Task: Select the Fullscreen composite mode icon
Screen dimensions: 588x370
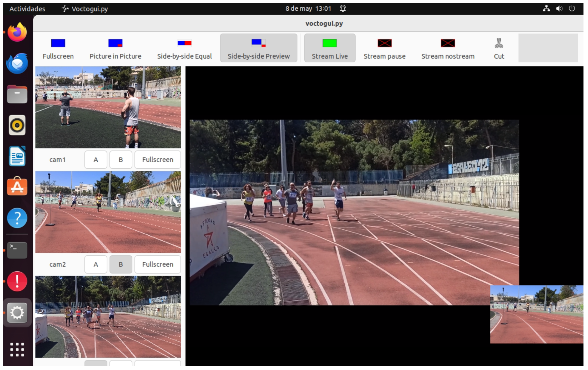Action: tap(58, 43)
